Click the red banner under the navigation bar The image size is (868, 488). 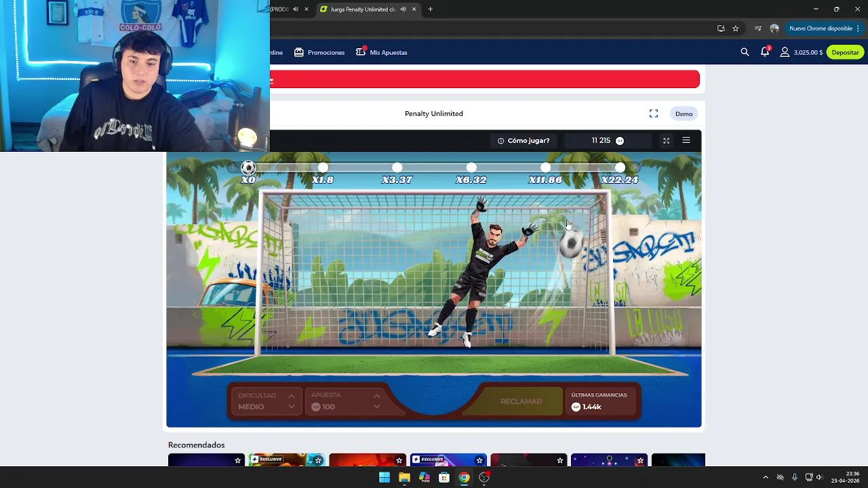pyautogui.click(x=484, y=79)
